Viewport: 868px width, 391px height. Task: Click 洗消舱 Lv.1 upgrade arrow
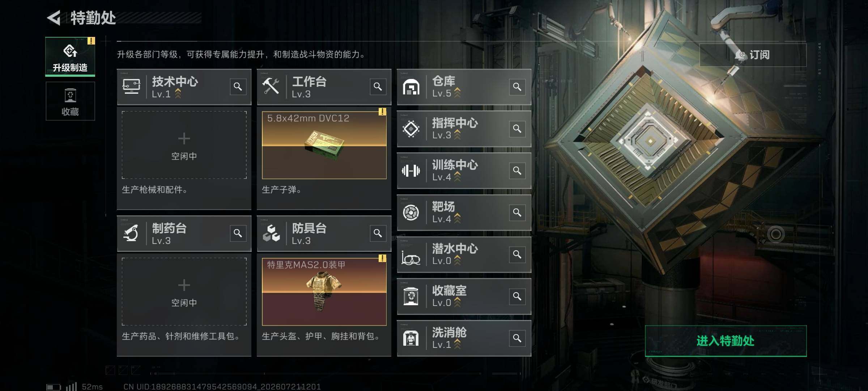click(x=458, y=344)
